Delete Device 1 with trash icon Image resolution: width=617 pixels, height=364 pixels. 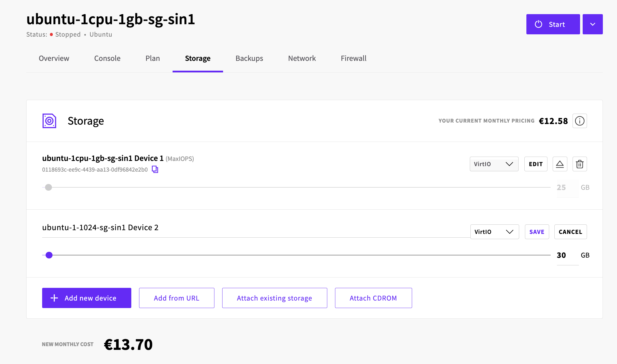pos(580,164)
